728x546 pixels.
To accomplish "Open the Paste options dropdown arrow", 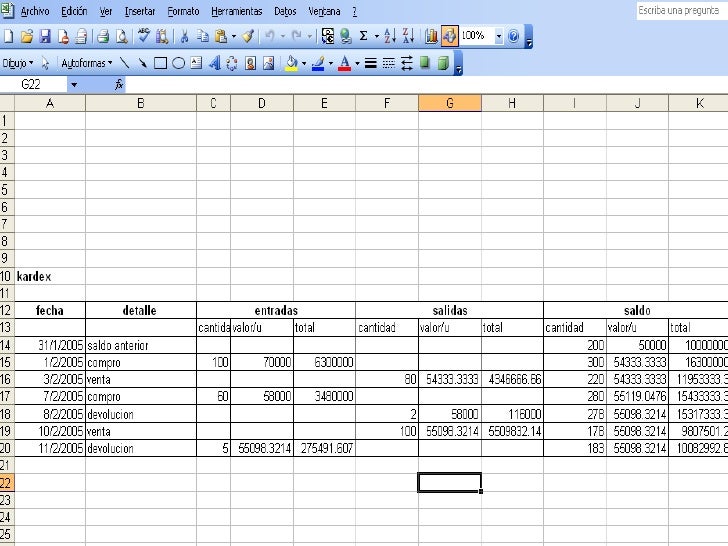I will pyautogui.click(x=234, y=36).
